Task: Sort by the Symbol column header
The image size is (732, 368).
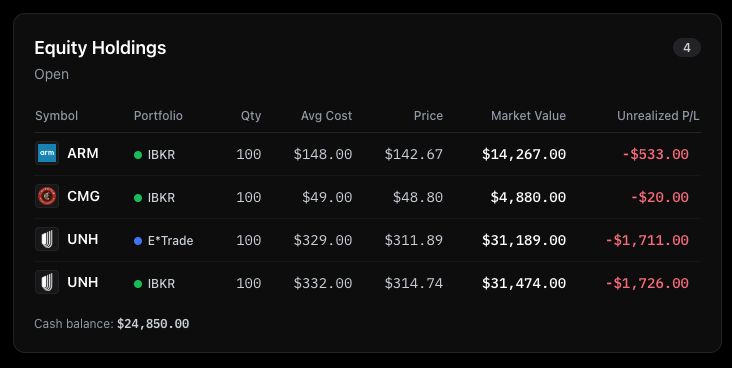Action: (56, 116)
